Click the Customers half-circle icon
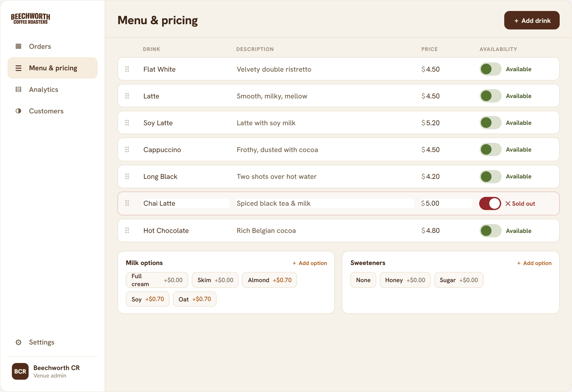This screenshot has height=392, width=572. point(18,111)
